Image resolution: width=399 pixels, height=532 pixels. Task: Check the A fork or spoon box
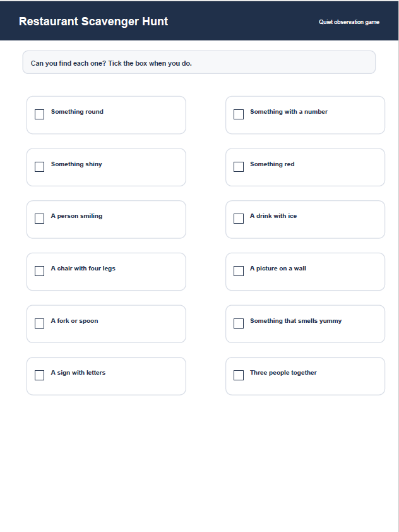[39, 323]
